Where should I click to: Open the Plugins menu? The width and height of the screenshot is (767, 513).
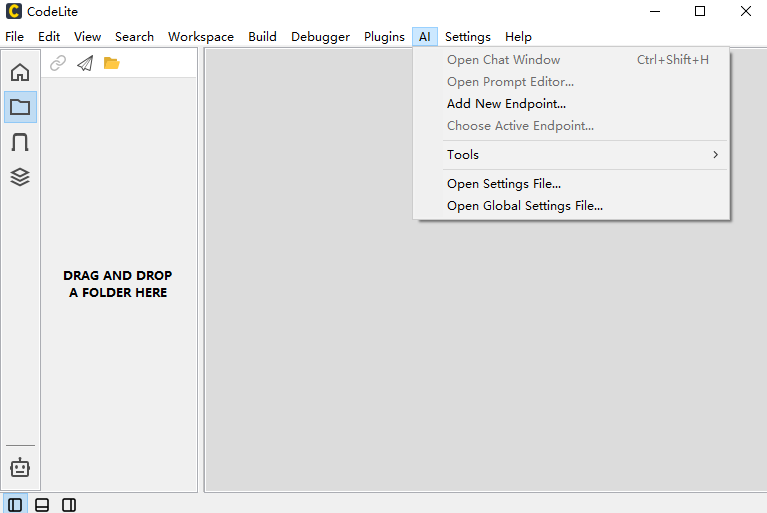click(x=384, y=37)
